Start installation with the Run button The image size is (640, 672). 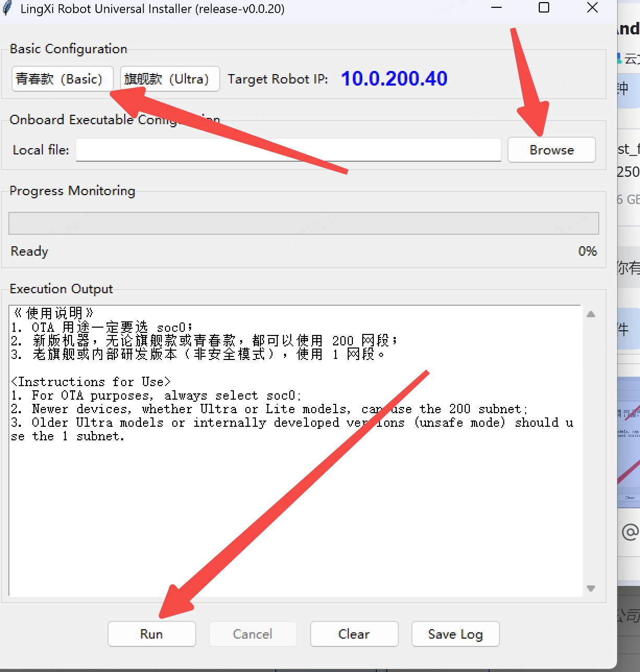151,634
